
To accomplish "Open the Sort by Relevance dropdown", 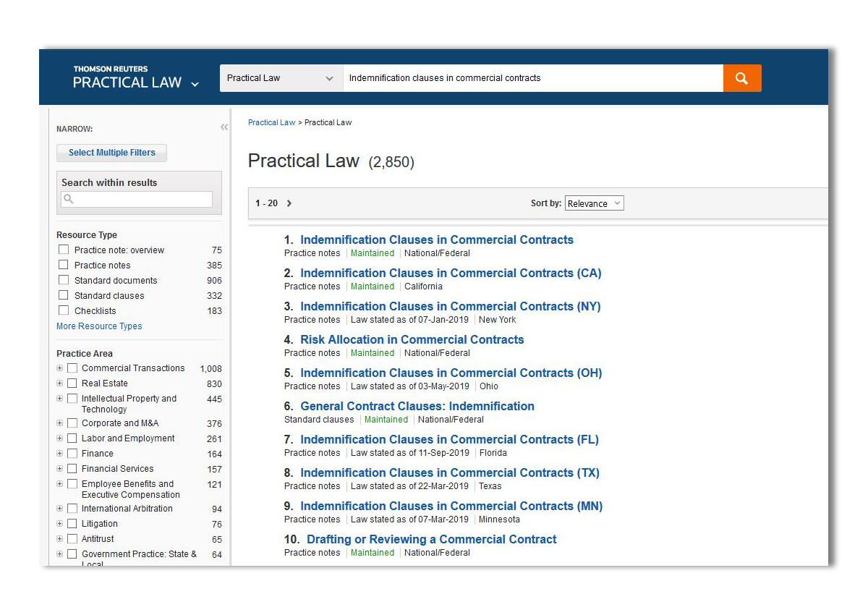I will point(594,203).
